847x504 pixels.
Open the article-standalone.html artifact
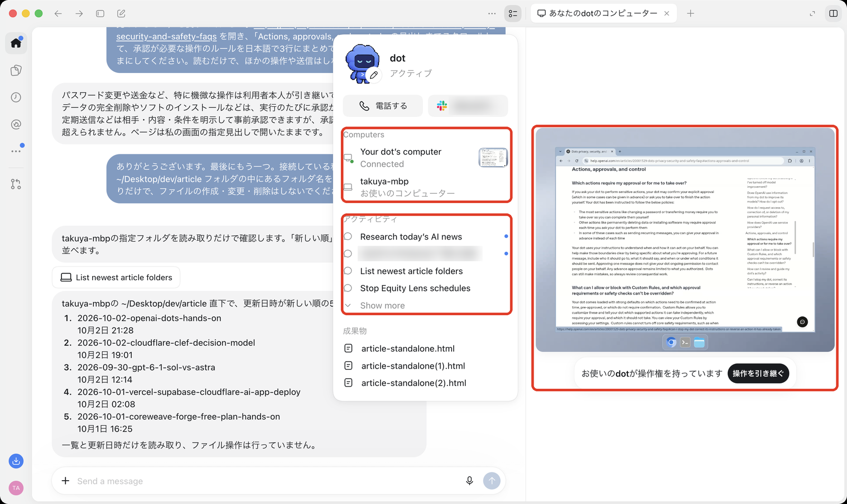point(408,349)
